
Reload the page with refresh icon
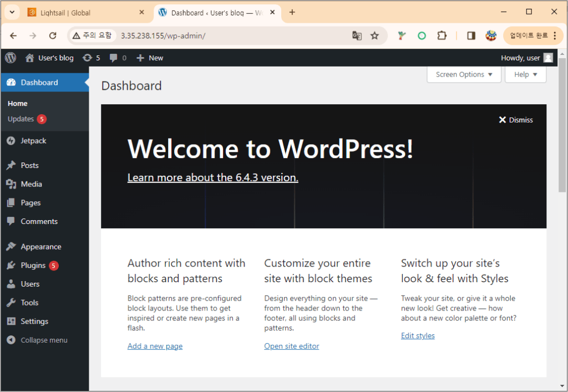click(53, 35)
